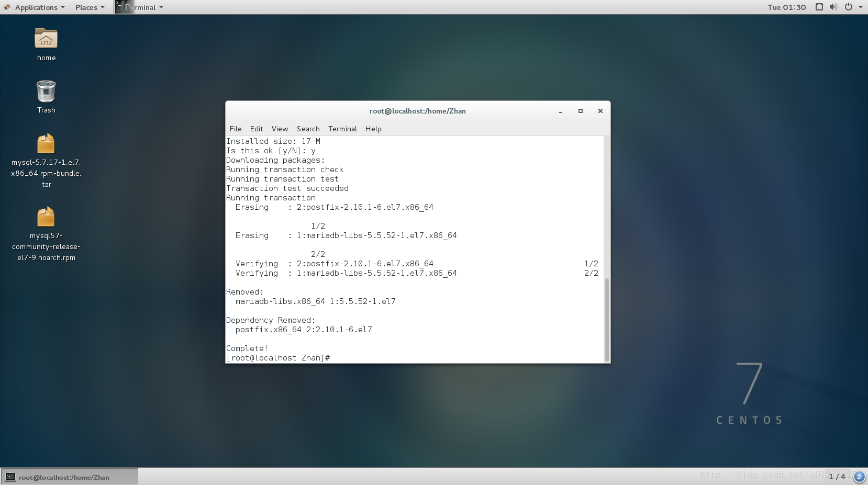The height and width of the screenshot is (485, 868).
Task: Click the terminal title root@localhost:/home/Zhan
Action: click(x=417, y=111)
